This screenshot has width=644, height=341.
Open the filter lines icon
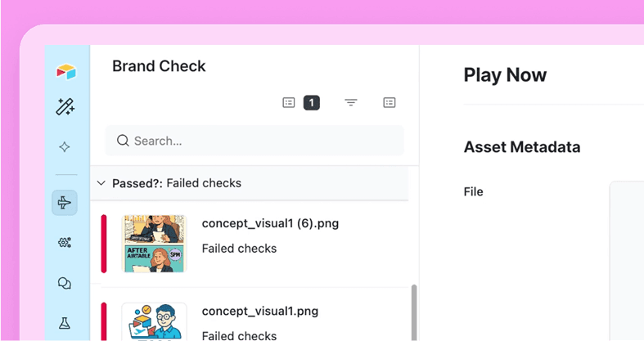pyautogui.click(x=351, y=103)
